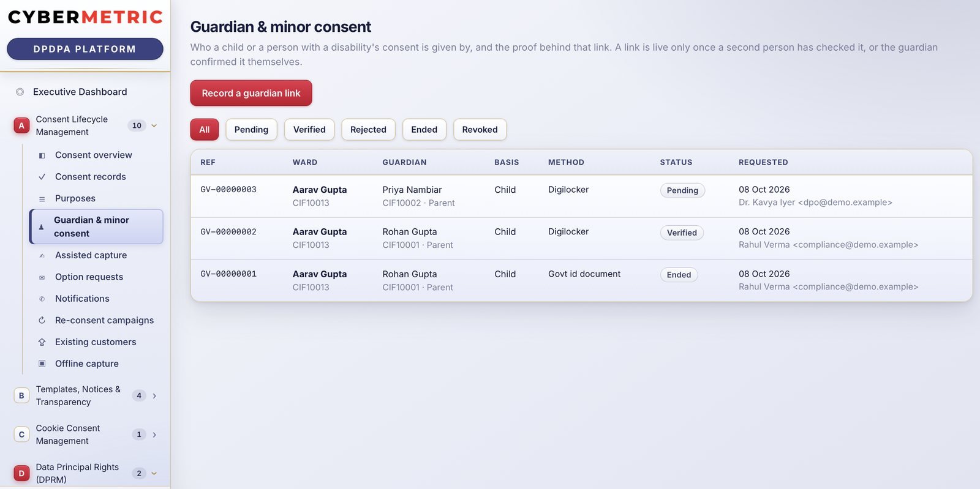Click the red A section badge
This screenshot has height=489, width=980.
21,125
